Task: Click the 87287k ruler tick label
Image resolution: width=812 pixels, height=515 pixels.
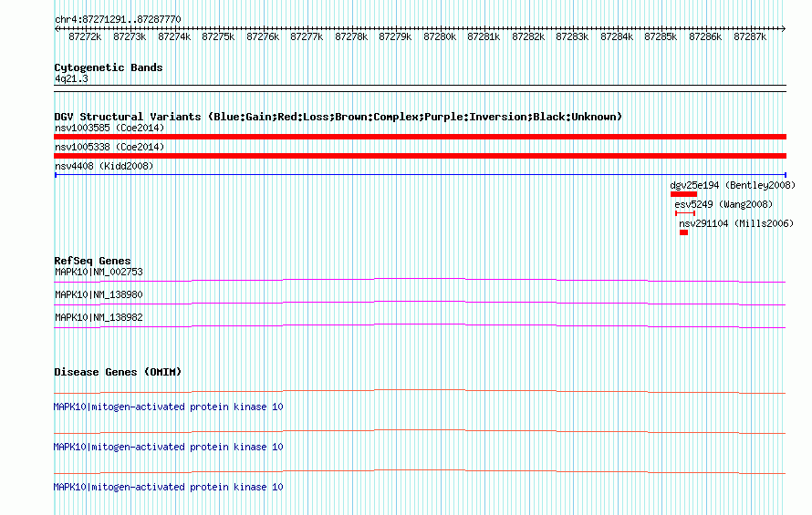Action: click(x=750, y=36)
